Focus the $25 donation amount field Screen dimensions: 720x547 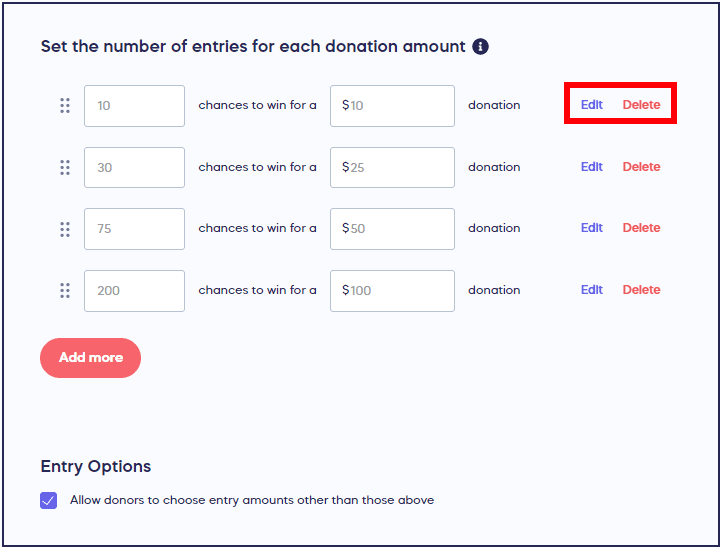click(x=392, y=168)
